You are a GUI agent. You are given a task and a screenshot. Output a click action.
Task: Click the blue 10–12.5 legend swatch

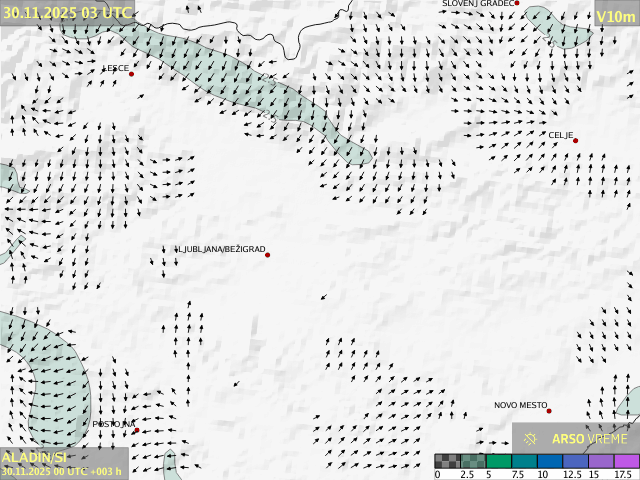[x=550, y=461]
